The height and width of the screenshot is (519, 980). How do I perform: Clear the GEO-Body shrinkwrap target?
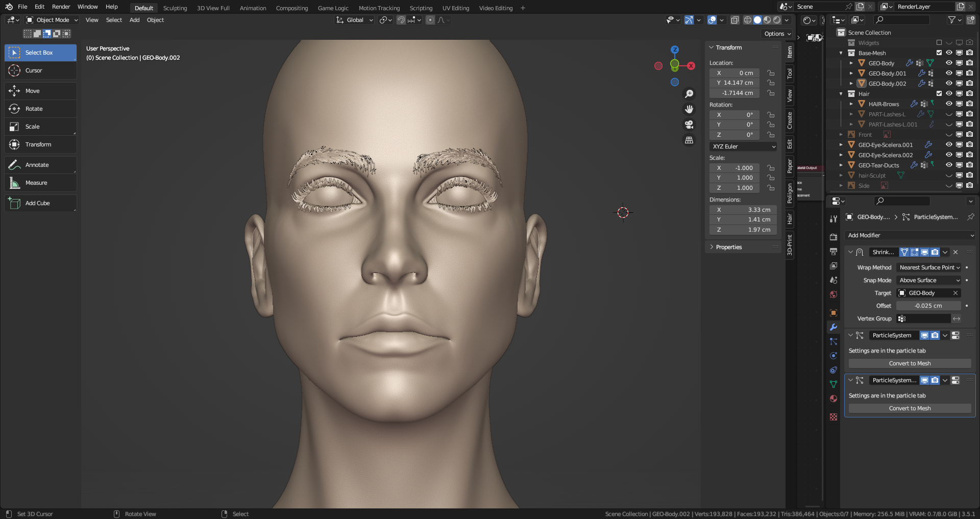(x=955, y=293)
